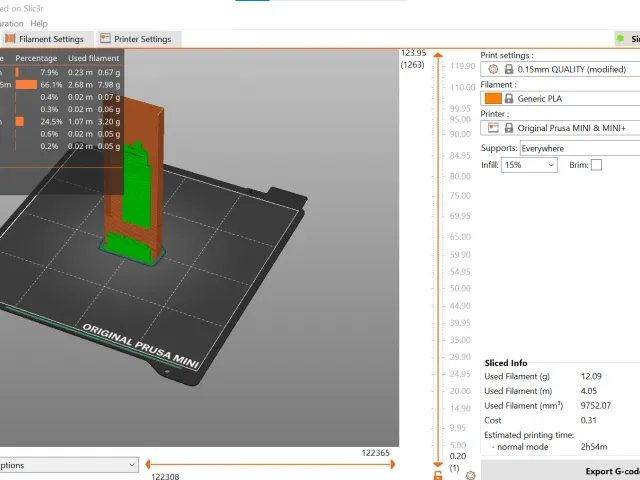Click the 66.1% legend row
Screen dimensions: 640x480
pos(60,85)
